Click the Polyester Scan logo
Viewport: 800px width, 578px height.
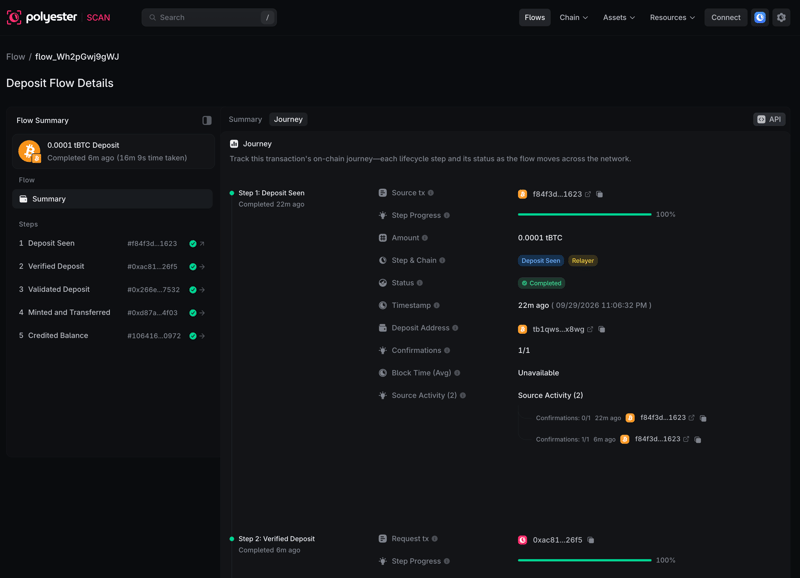(58, 17)
